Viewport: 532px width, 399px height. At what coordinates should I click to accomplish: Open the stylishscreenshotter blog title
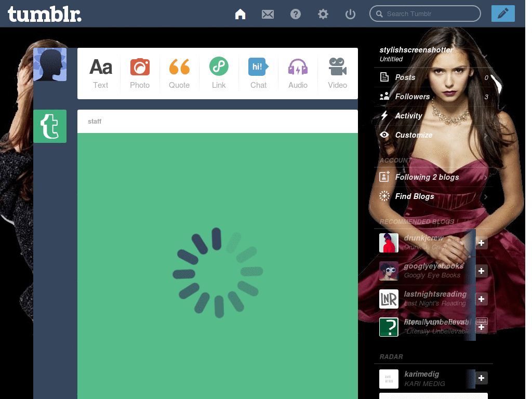click(416, 50)
